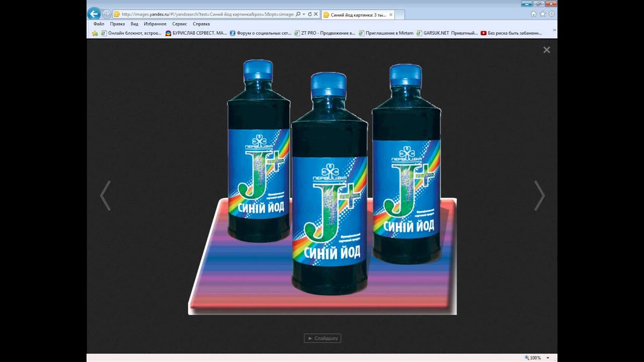
Task: Start the Слайдшоу slideshow
Action: pyautogui.click(x=323, y=338)
